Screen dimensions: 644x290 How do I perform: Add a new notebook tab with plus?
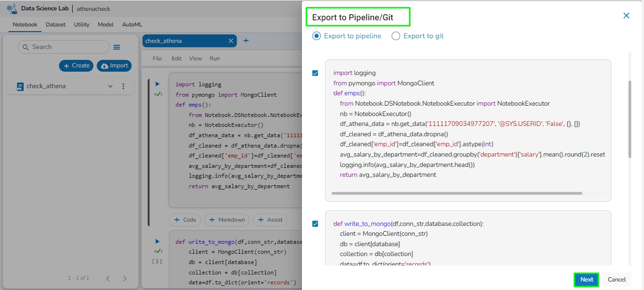pyautogui.click(x=246, y=41)
